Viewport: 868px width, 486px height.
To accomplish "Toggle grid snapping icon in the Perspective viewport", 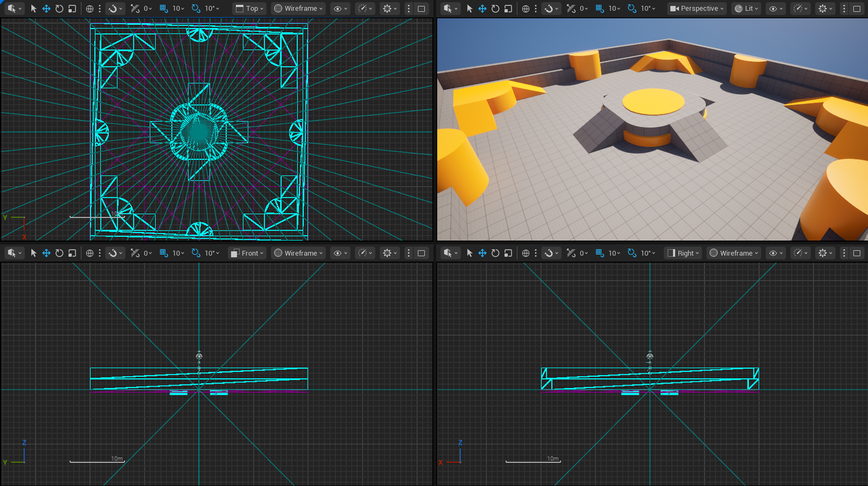I will pyautogui.click(x=599, y=9).
